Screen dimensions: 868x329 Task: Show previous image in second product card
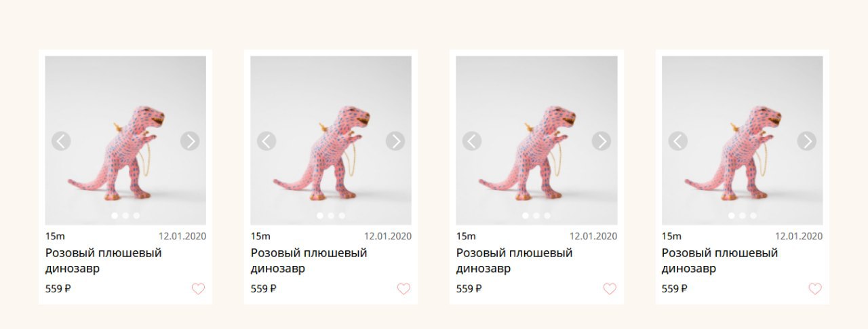coord(267,141)
